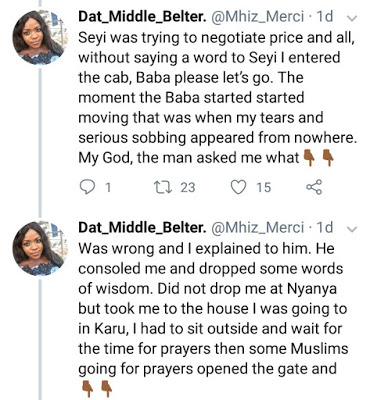Open first tweet text about negotiating price
Image resolution: width=370 pixels, height=400 pixels.
click(217, 98)
